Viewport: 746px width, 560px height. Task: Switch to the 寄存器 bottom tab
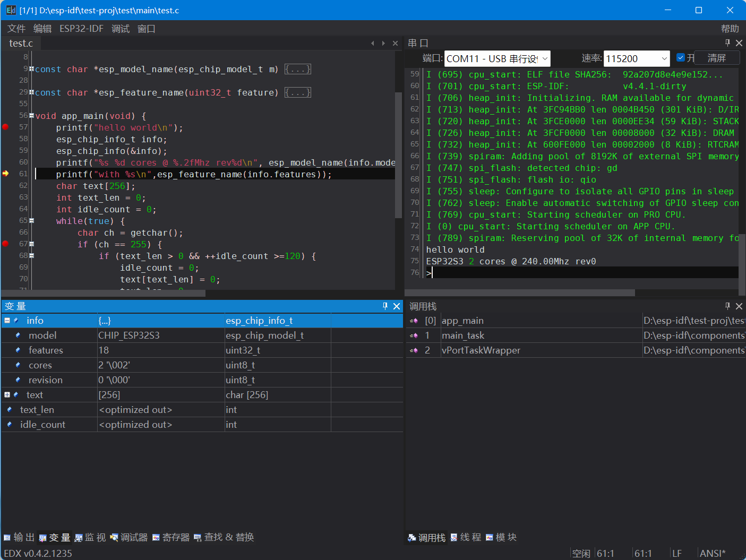(x=171, y=537)
